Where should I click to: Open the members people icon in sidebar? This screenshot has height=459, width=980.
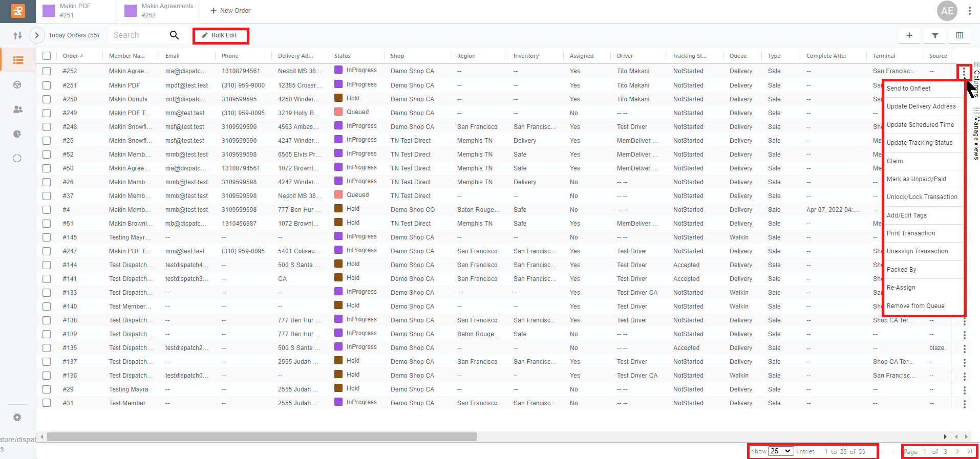tap(17, 110)
